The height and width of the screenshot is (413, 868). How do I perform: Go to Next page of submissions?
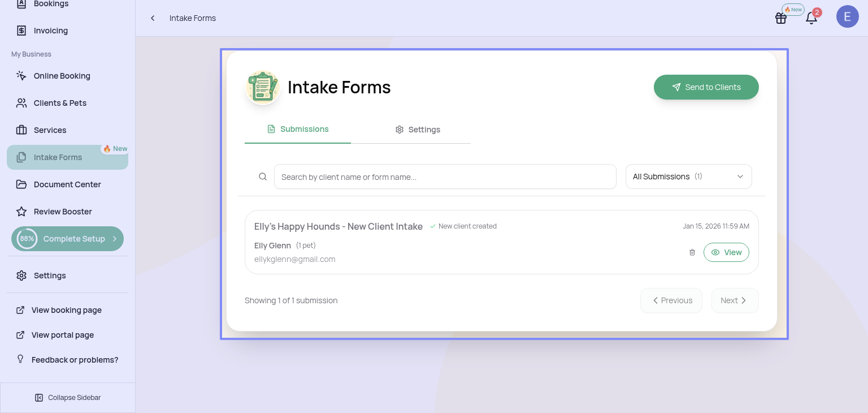coord(734,300)
